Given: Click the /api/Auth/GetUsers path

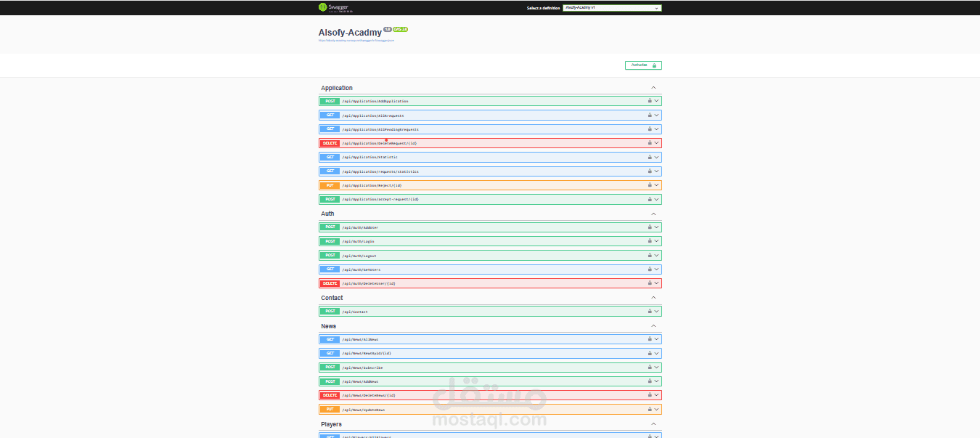Looking at the screenshot, I should click(x=362, y=269).
